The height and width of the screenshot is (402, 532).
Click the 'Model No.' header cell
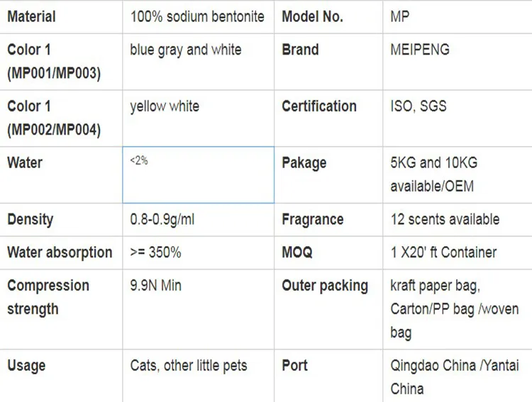(x=312, y=16)
